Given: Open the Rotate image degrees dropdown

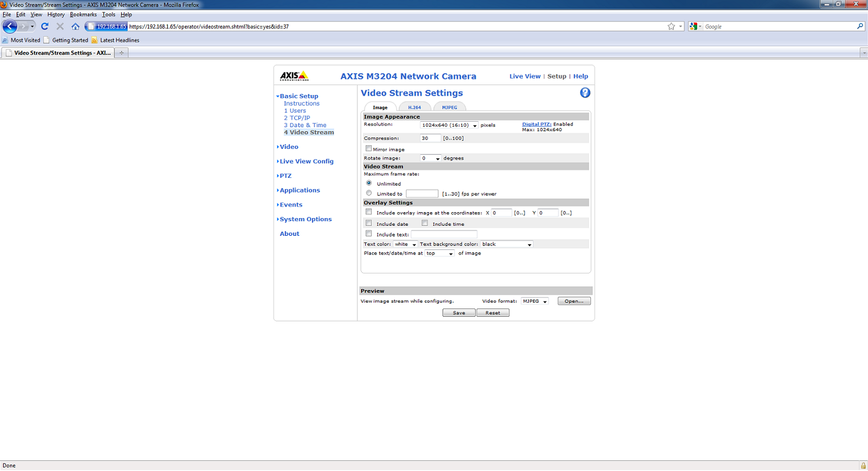Looking at the screenshot, I should coord(431,158).
